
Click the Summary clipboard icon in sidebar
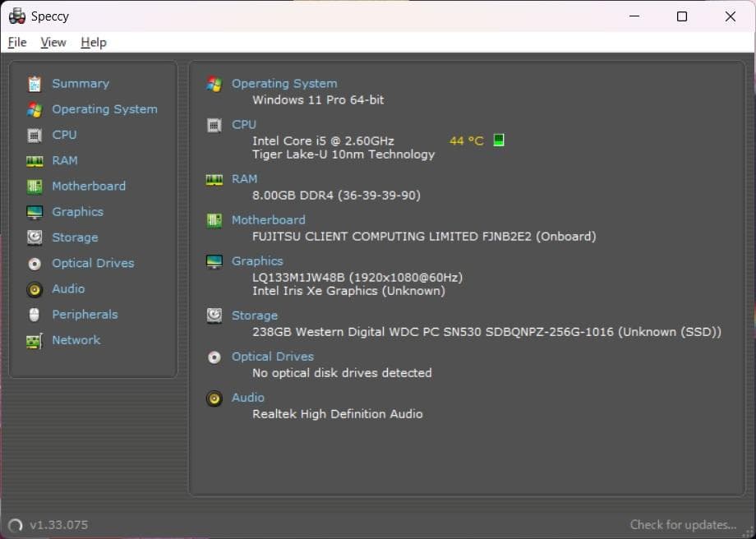click(35, 84)
